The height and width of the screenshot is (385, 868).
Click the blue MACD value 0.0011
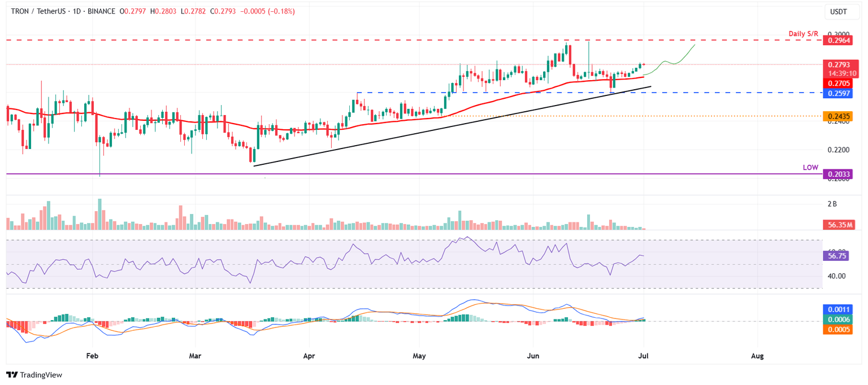tap(839, 309)
